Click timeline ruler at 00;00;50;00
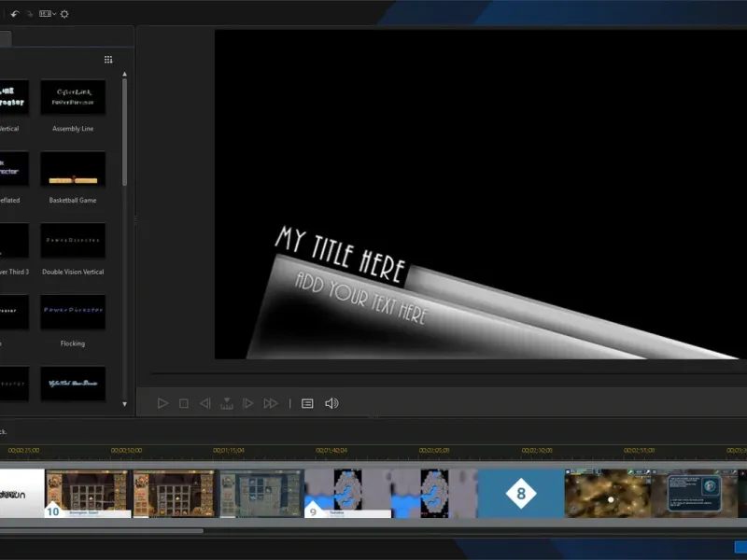This screenshot has width=747, height=560. coord(126,450)
